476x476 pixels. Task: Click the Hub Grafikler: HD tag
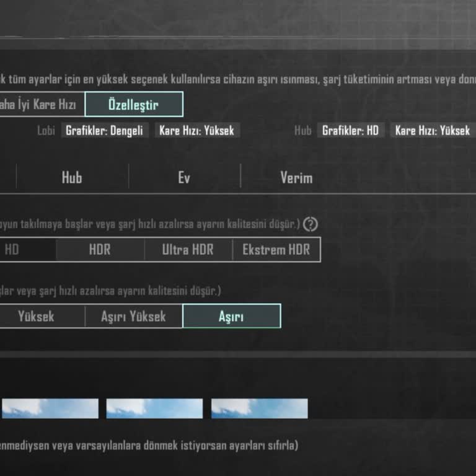click(x=351, y=130)
